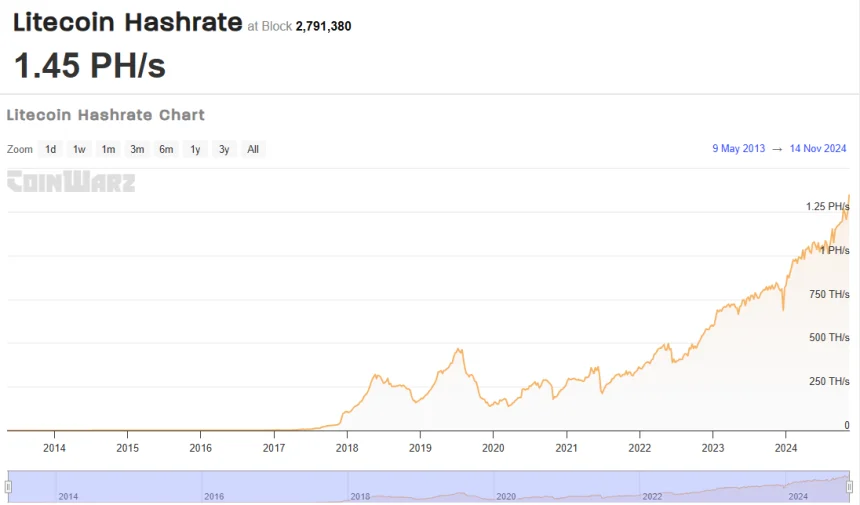Click the Litecoin Hashrate heading

[127, 22]
